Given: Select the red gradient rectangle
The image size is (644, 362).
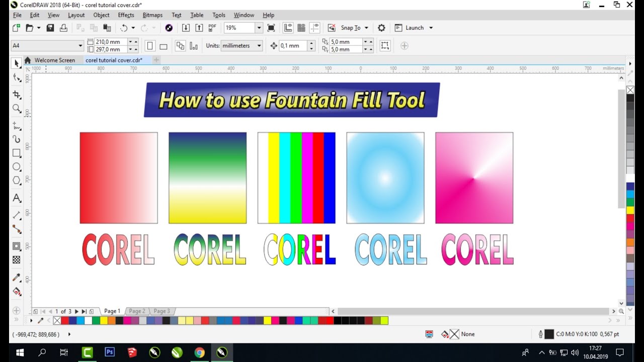Looking at the screenshot, I should (x=119, y=178).
